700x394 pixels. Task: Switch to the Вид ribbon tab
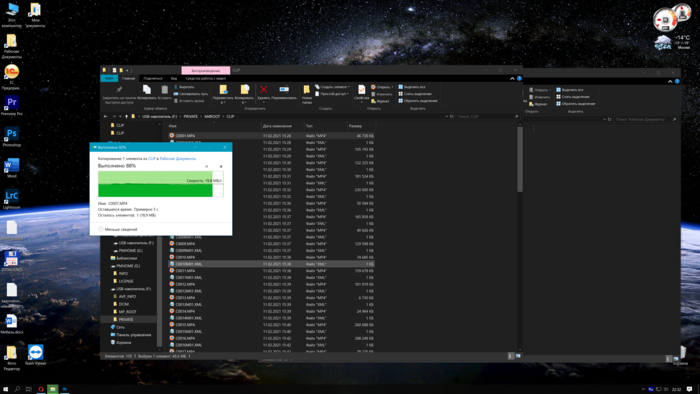174,79
